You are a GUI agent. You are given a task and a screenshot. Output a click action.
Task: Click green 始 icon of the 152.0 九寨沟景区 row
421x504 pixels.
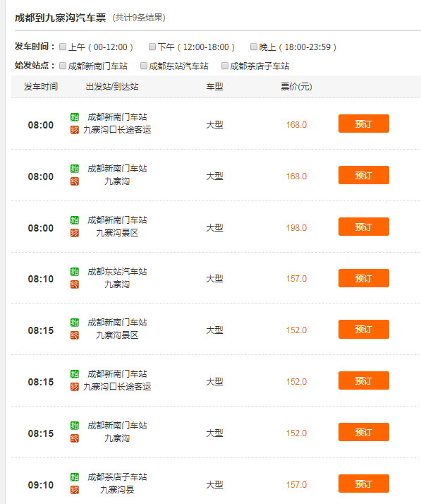75,323
